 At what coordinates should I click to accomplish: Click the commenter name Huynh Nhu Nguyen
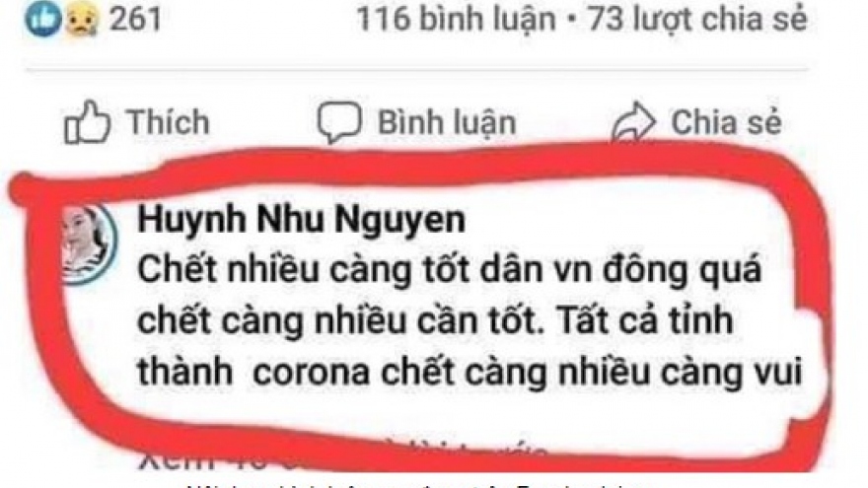coord(301,220)
